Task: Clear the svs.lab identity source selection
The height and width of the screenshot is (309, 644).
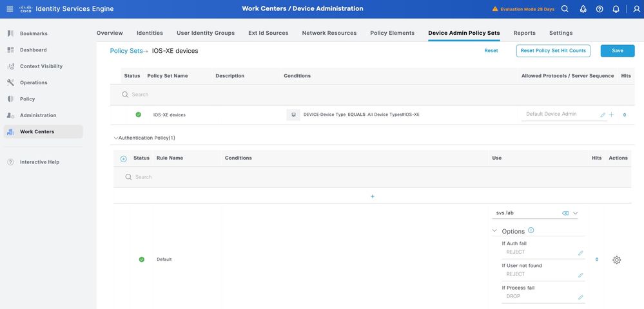Action: coord(565,213)
